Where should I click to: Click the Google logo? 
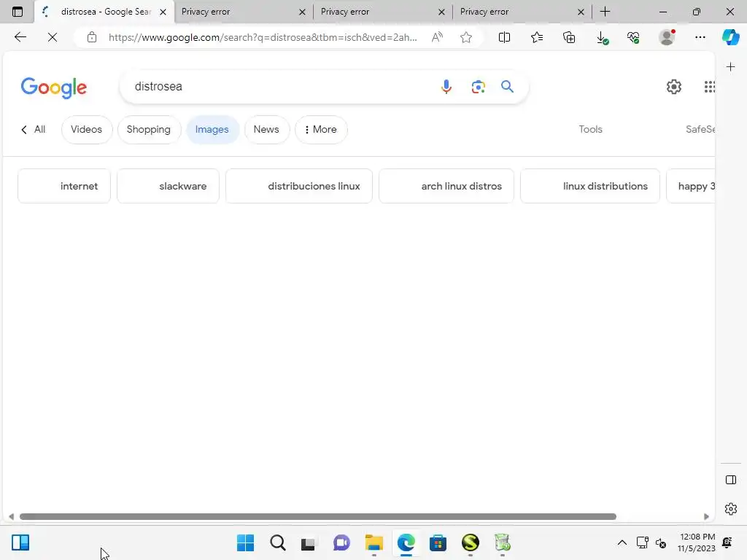54,87
